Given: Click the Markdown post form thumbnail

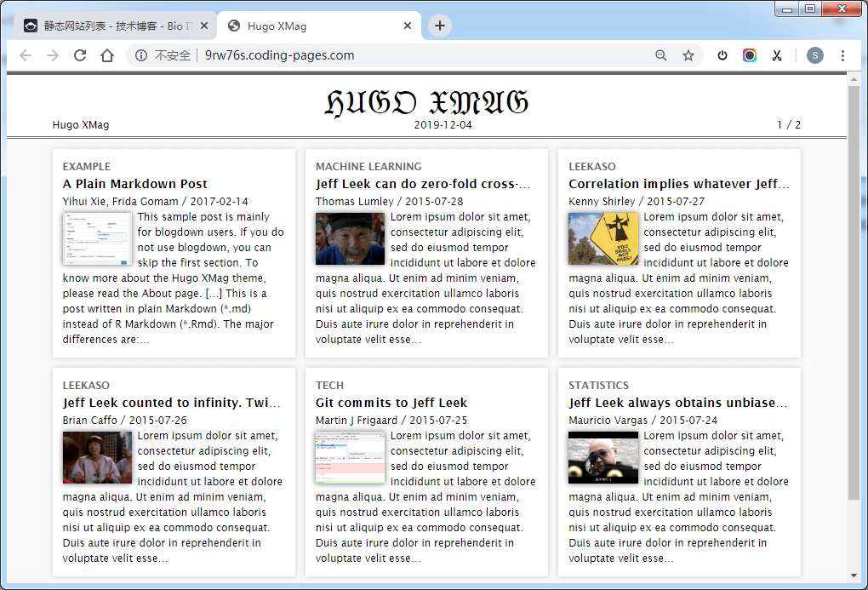Looking at the screenshot, I should (x=97, y=238).
